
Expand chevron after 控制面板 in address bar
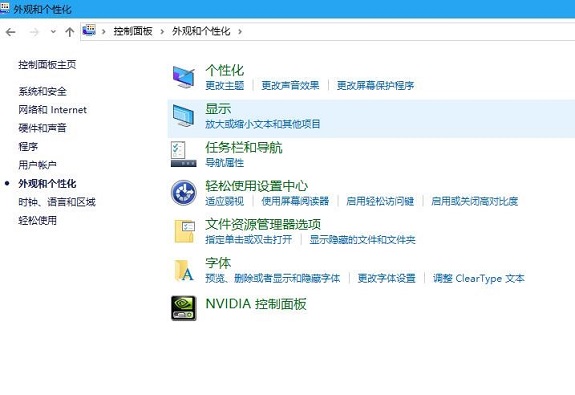click(x=162, y=32)
